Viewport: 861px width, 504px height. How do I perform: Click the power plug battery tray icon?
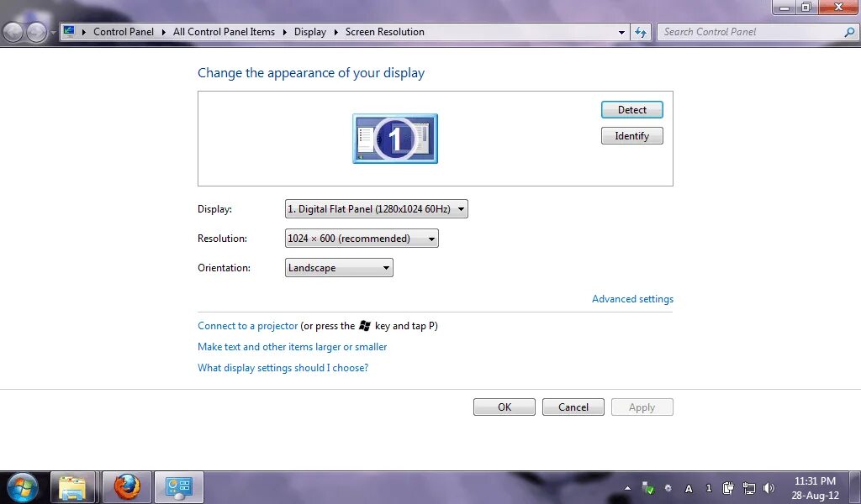tap(728, 487)
